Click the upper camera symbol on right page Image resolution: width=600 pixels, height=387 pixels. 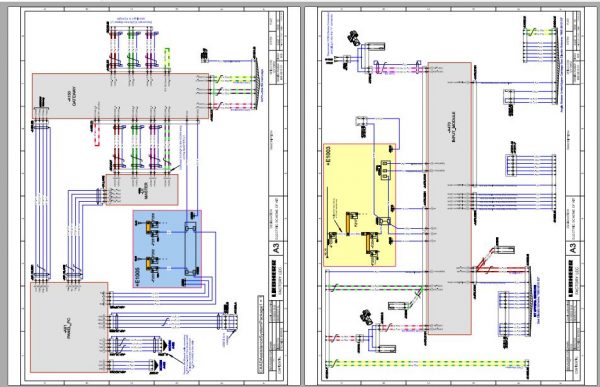(x=354, y=38)
